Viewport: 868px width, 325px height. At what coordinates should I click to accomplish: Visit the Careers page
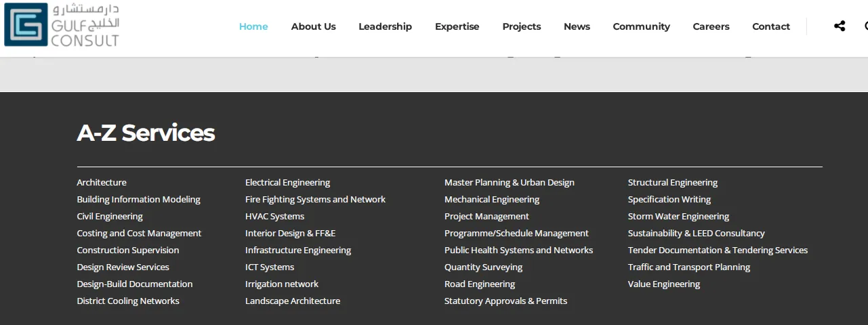tap(711, 26)
